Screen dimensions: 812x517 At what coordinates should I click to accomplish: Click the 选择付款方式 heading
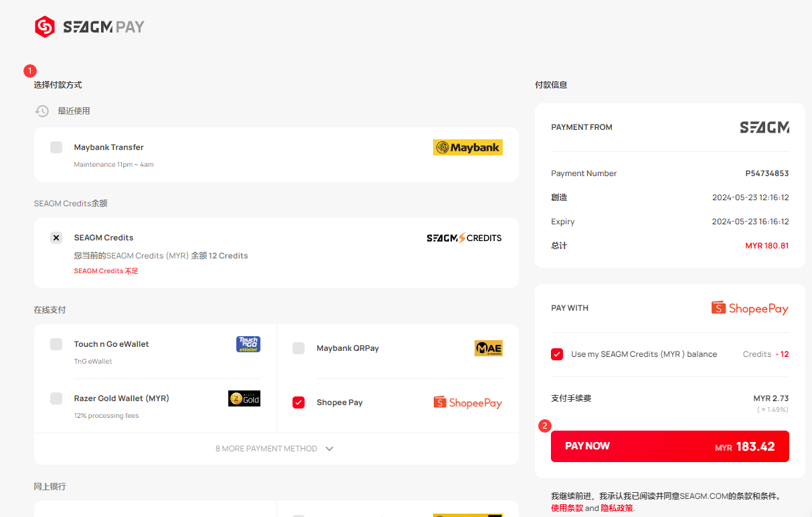(x=58, y=85)
